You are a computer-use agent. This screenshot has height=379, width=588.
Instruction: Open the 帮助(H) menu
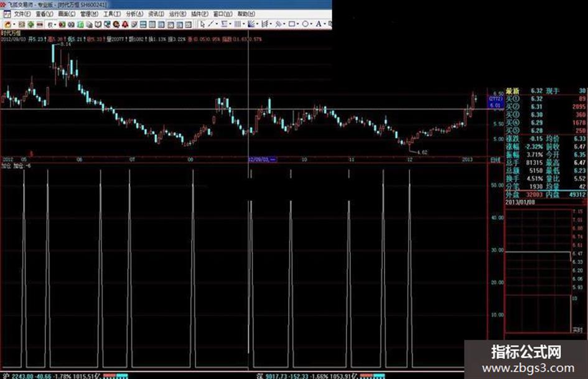tap(246, 14)
